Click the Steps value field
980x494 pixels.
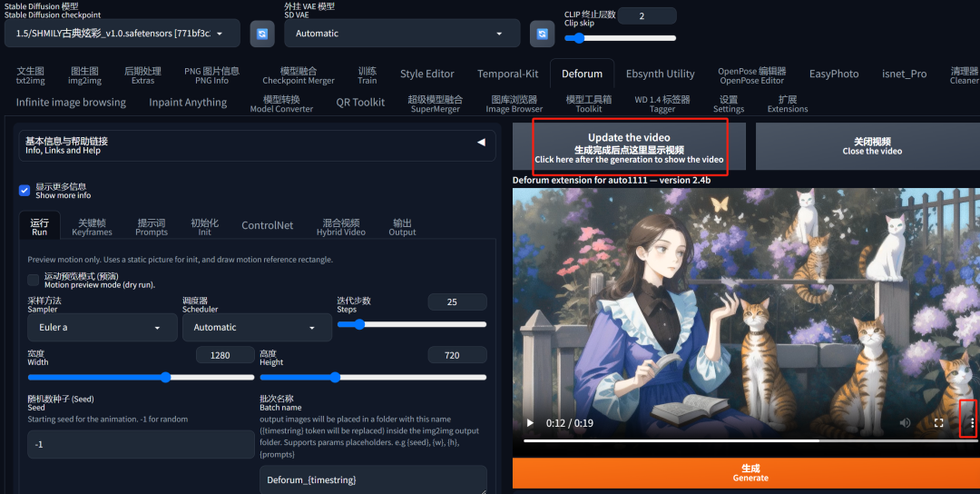[456, 302]
